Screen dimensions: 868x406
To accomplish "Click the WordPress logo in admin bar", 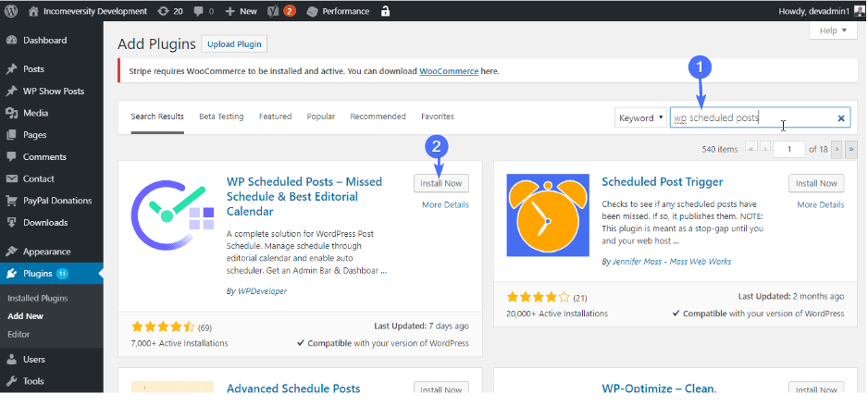I will [x=11, y=10].
